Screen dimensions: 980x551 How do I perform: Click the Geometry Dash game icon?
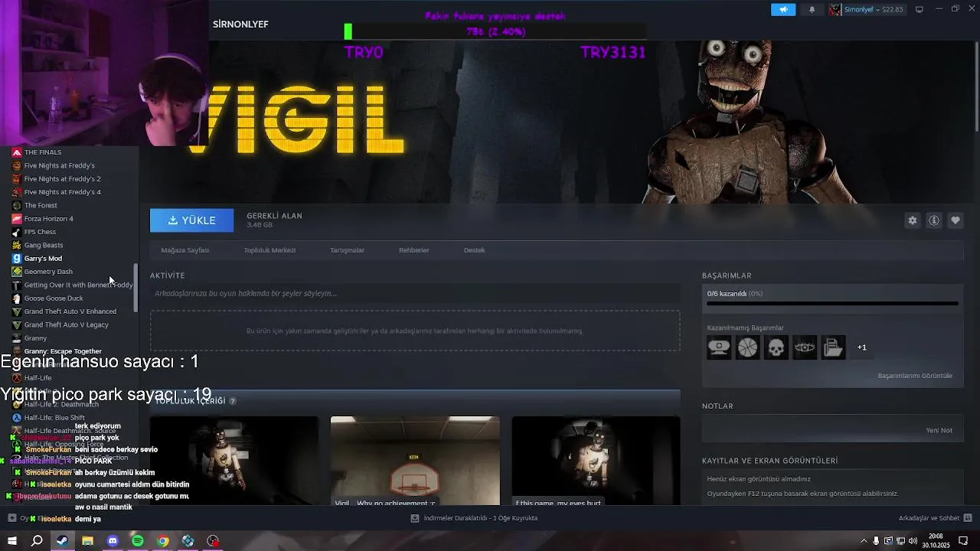(17, 272)
